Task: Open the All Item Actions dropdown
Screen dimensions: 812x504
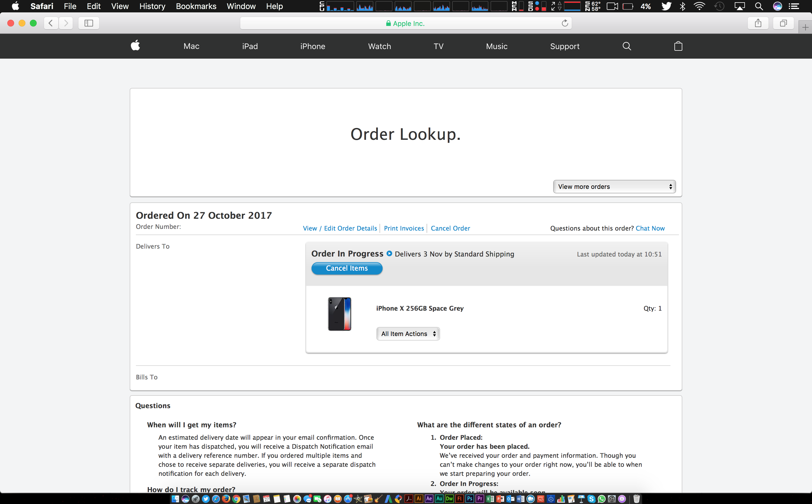Action: 408,334
